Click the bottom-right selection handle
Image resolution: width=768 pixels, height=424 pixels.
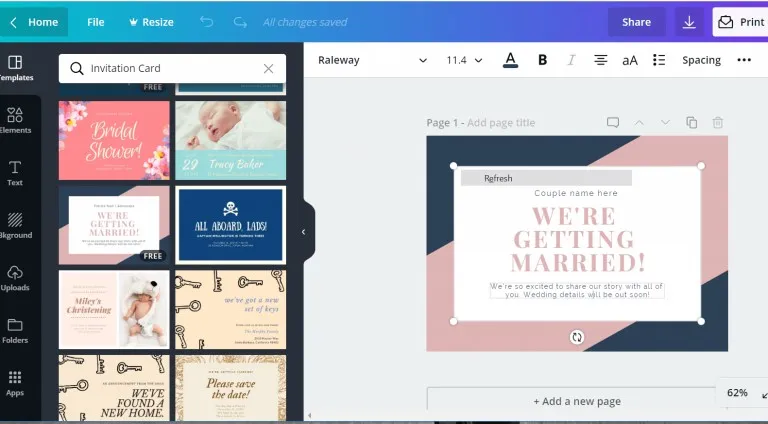[x=701, y=321]
